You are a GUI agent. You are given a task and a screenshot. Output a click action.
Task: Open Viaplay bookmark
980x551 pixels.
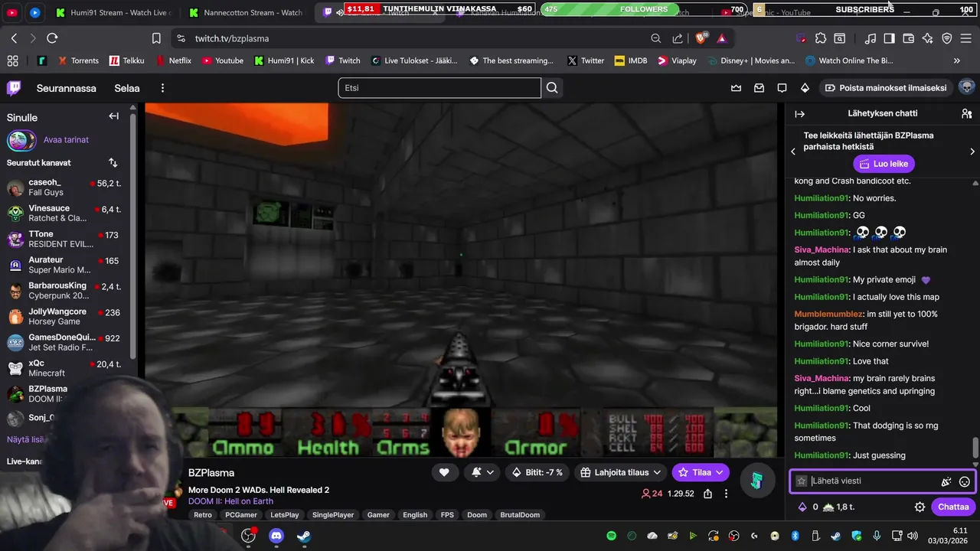point(677,60)
